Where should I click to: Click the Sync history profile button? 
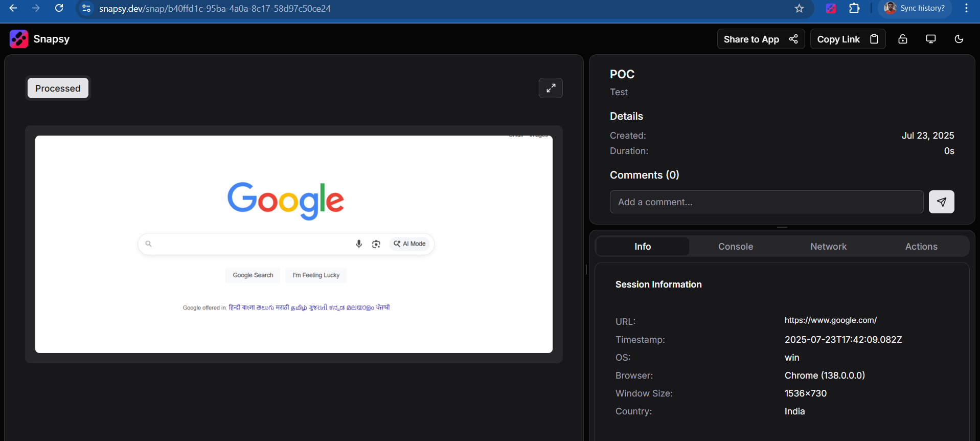915,8
